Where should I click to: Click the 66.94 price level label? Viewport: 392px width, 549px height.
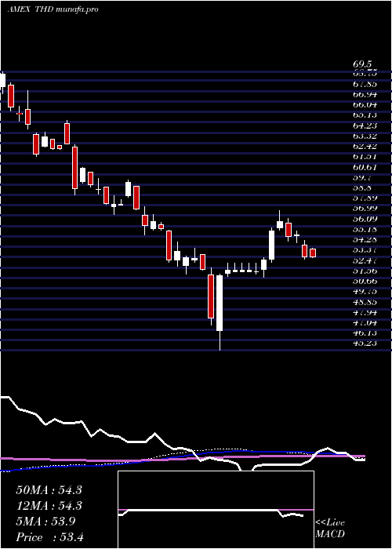tap(365, 95)
